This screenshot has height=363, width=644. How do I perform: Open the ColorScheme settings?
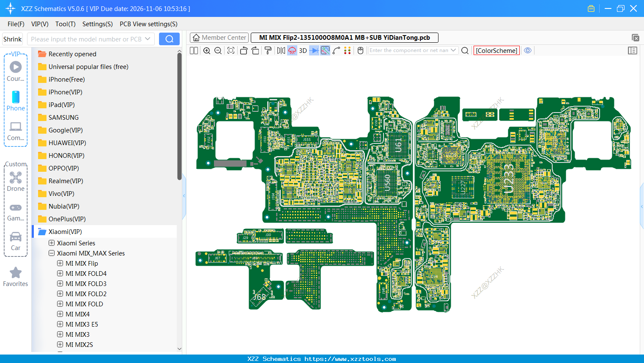click(x=496, y=50)
